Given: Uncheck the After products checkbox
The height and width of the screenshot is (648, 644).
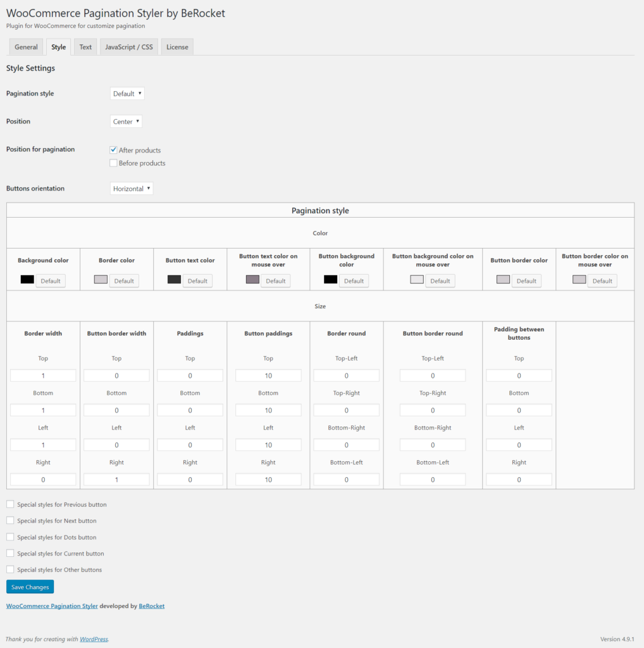Looking at the screenshot, I should [x=113, y=149].
